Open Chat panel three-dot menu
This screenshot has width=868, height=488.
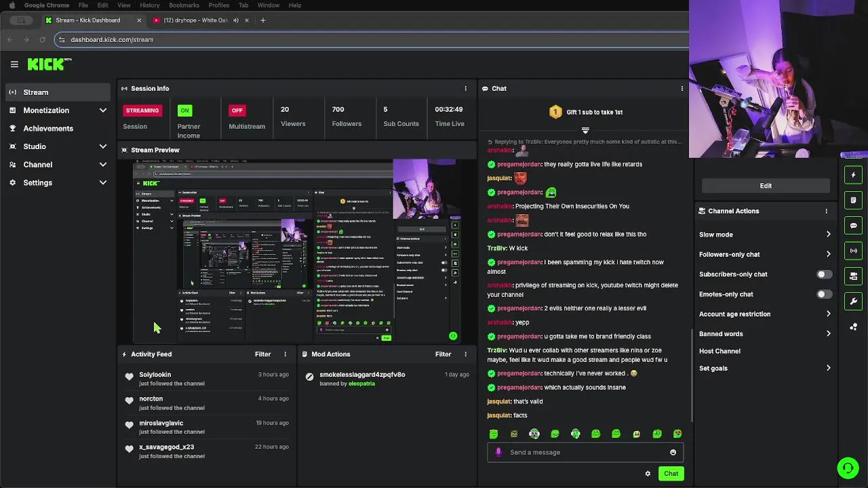point(682,89)
